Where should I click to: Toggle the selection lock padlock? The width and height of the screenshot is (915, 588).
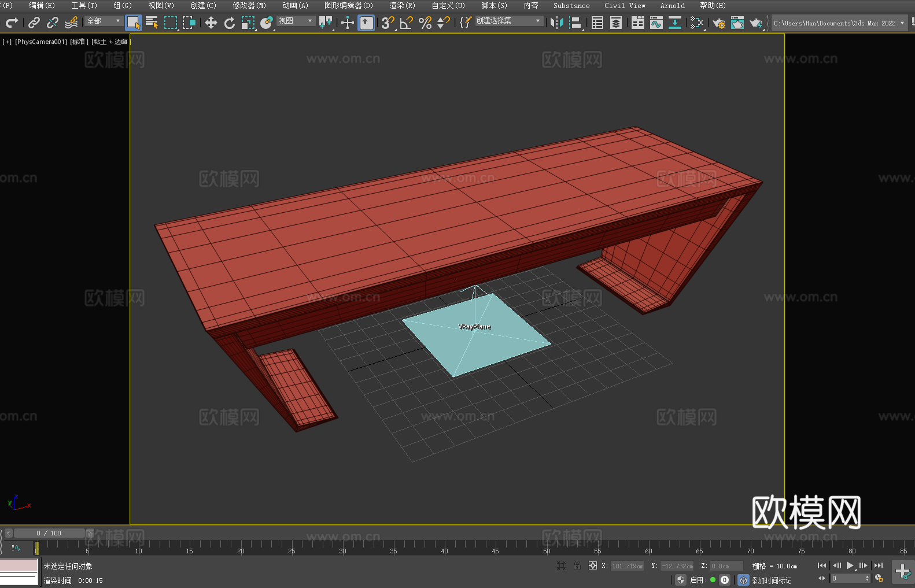click(577, 566)
